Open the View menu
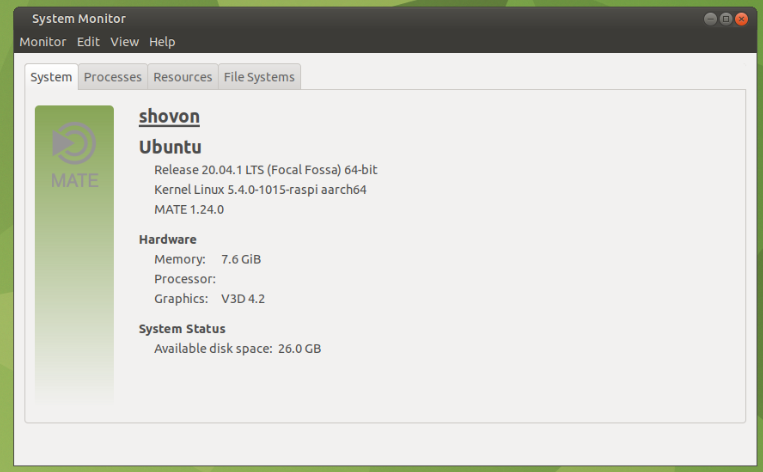The image size is (763, 472). [125, 42]
